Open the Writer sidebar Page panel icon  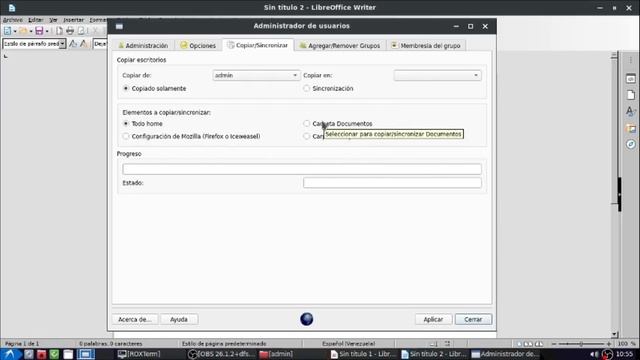(x=631, y=95)
